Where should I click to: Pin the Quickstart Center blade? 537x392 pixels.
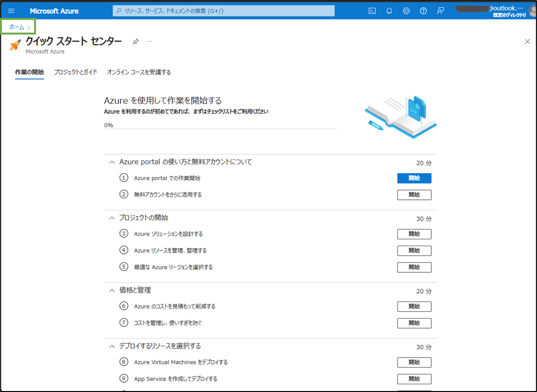(136, 41)
